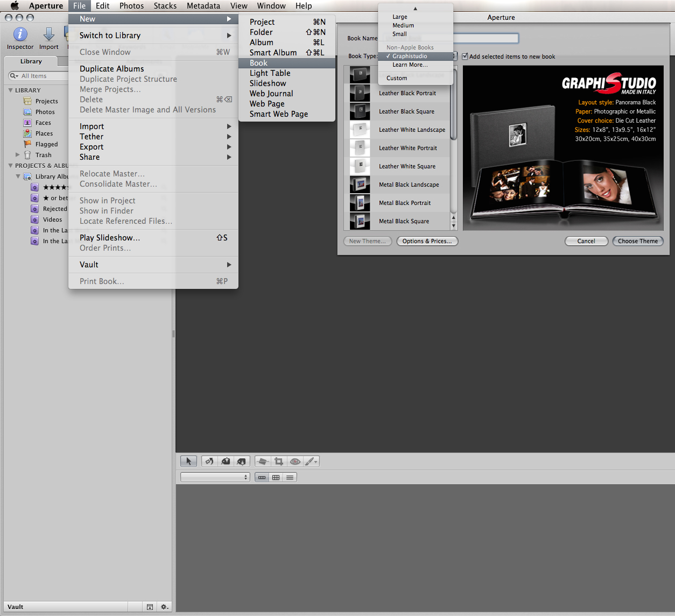Select the Crop tool

[279, 461]
